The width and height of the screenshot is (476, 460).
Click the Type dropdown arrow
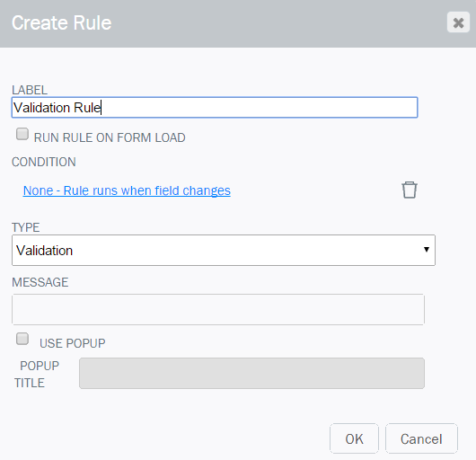click(x=427, y=250)
